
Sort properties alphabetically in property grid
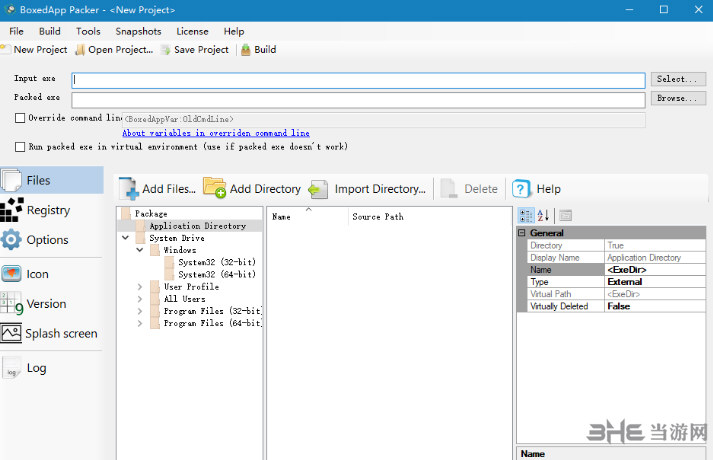(x=543, y=215)
